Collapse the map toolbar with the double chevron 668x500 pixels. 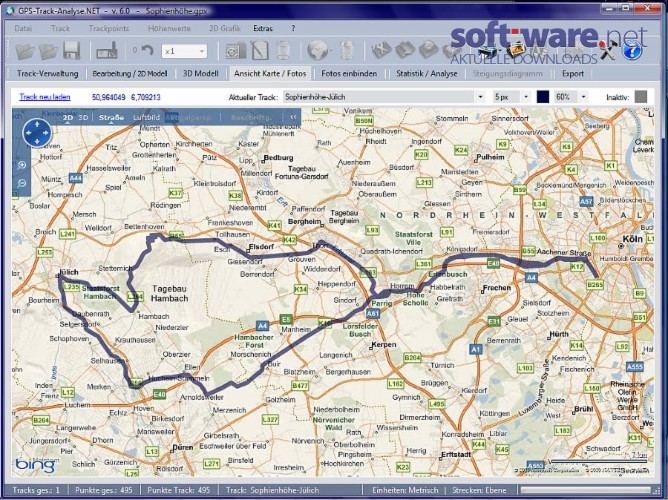coord(293,117)
